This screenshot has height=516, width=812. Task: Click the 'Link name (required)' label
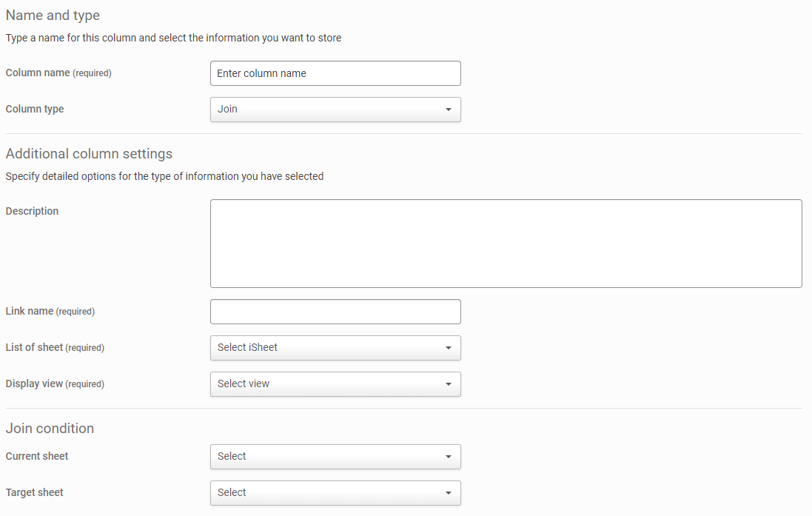point(50,312)
